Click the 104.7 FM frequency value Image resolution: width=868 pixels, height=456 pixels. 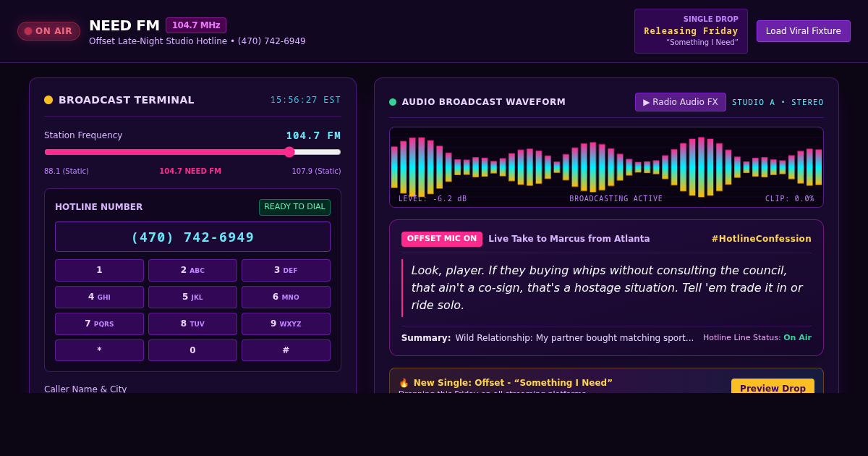point(313,135)
